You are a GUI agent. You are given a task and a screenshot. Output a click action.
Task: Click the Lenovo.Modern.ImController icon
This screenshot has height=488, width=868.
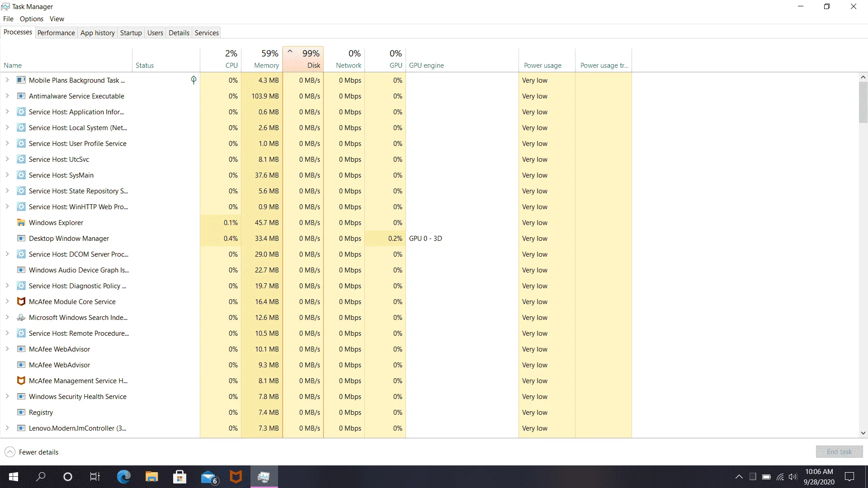click(x=21, y=428)
